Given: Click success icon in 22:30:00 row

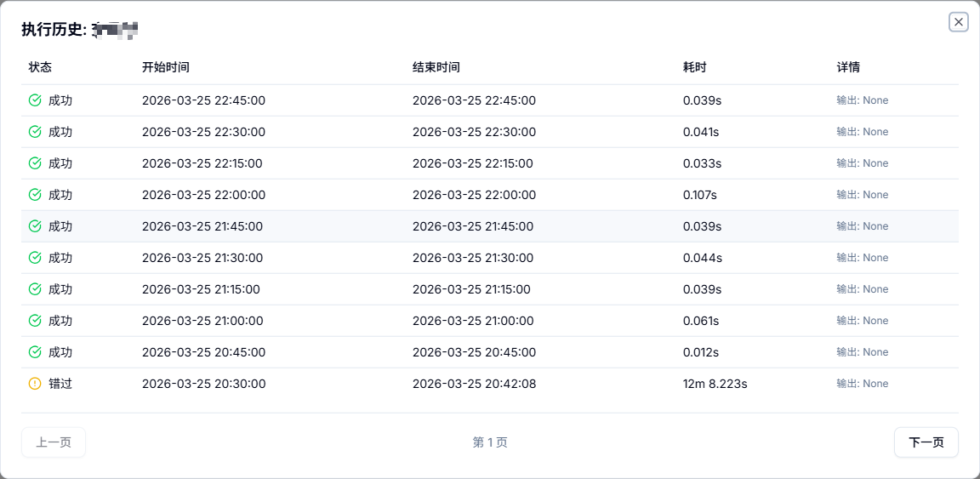Looking at the screenshot, I should coord(35,132).
